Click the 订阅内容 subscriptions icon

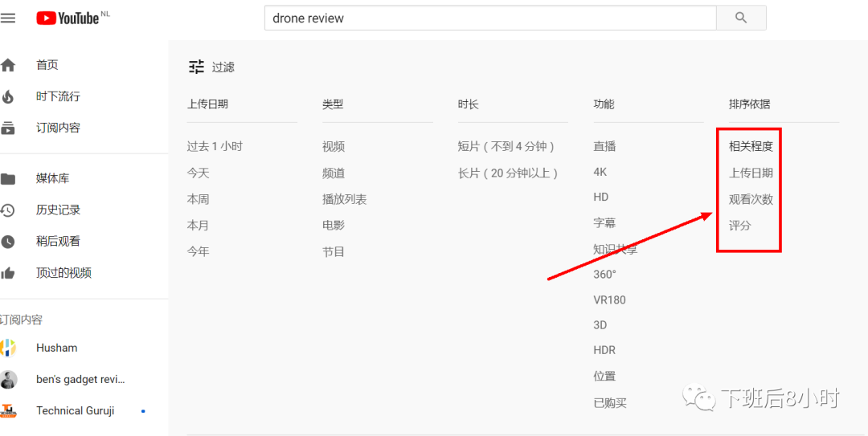[x=8, y=128]
